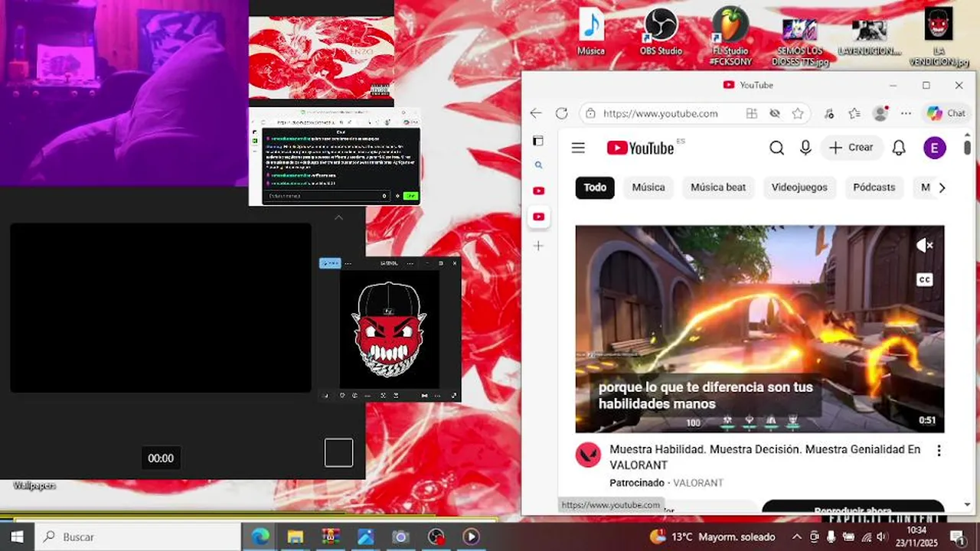The height and width of the screenshot is (551, 980).
Task: Open Copilot Chat button
Action: click(946, 113)
